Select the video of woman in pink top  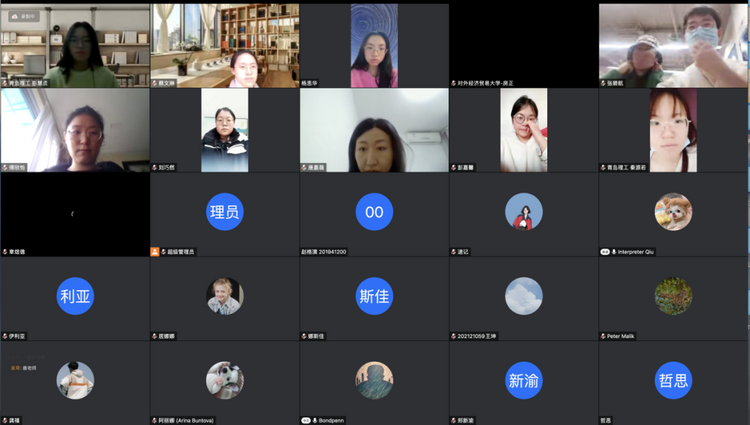(x=374, y=46)
